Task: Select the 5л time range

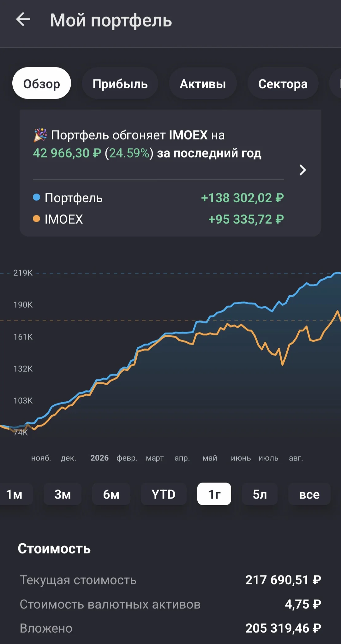Action: click(x=260, y=494)
